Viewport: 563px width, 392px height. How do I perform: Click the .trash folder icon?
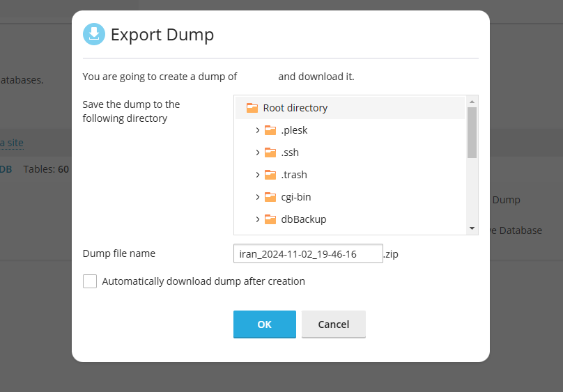(270, 175)
